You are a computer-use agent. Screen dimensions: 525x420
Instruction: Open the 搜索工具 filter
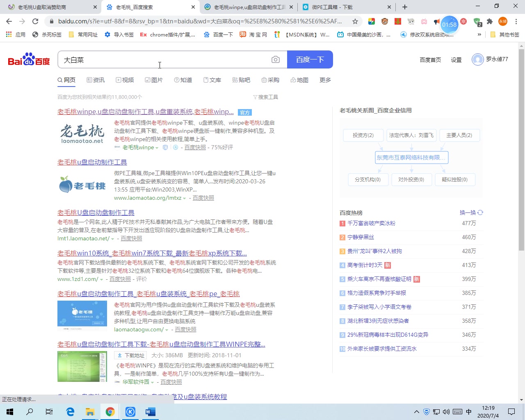(266, 97)
